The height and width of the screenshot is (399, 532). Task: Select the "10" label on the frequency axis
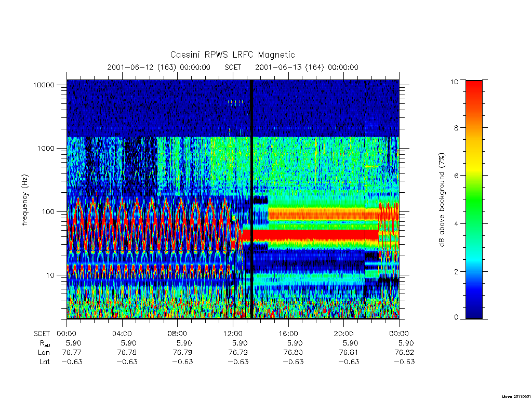pos(50,275)
